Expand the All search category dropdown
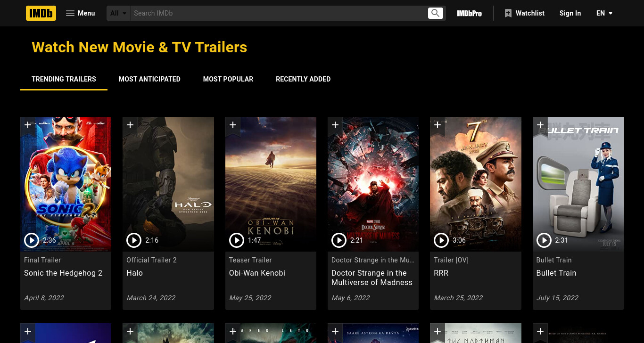This screenshot has height=343, width=644. tap(118, 13)
